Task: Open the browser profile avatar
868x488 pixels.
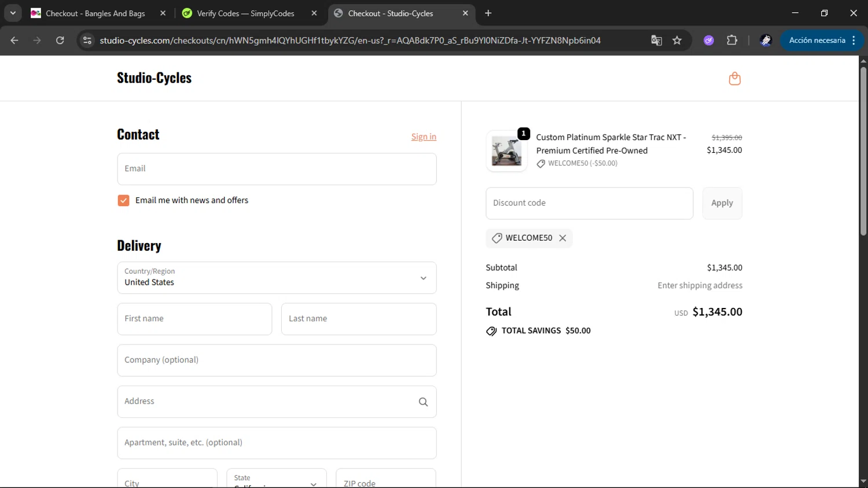Action: 766,41
